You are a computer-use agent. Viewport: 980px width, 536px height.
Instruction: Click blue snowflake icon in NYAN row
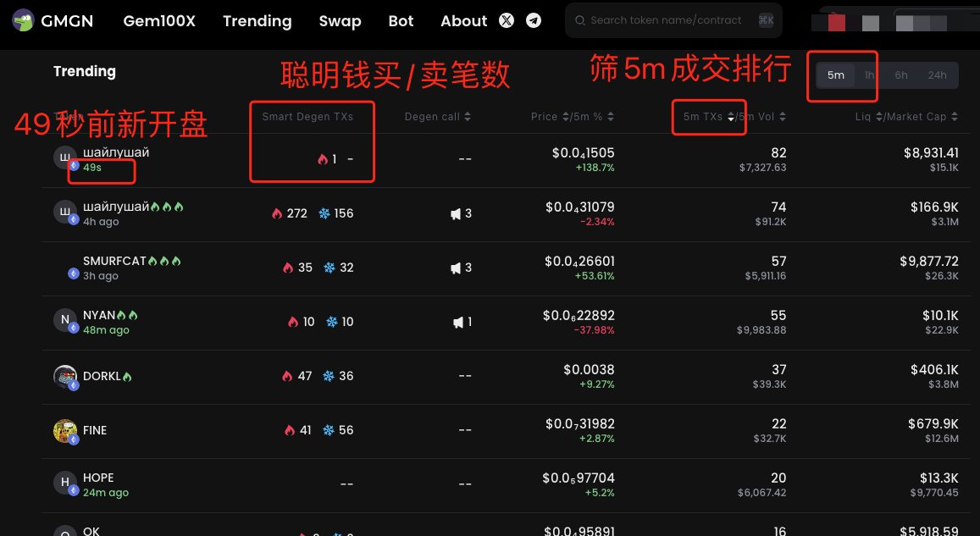tap(332, 322)
